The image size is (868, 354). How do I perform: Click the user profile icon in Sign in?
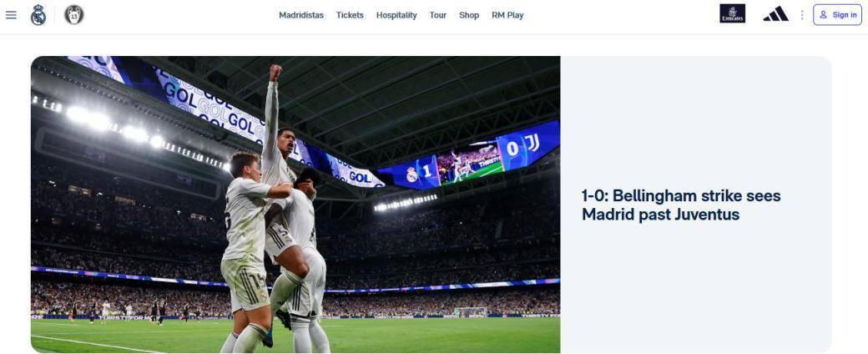(x=823, y=15)
